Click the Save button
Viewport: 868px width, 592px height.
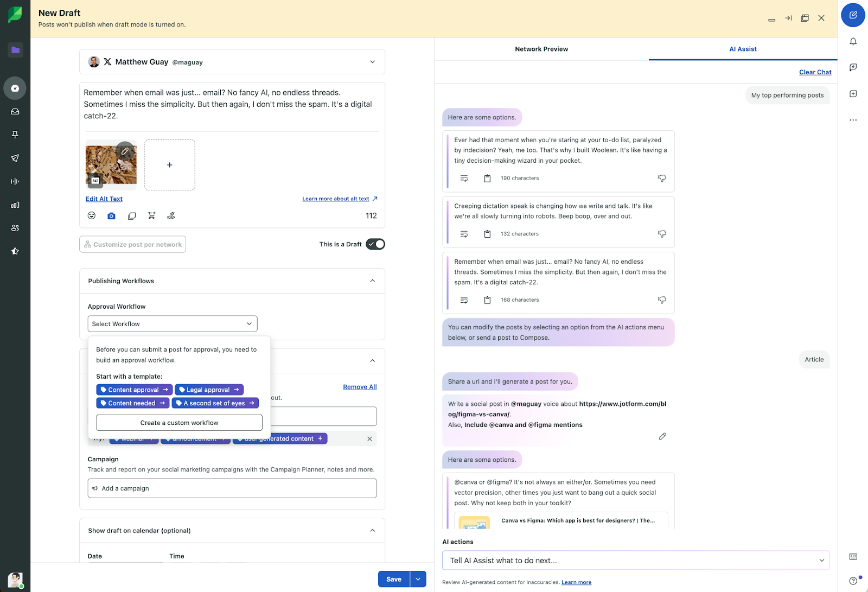pyautogui.click(x=394, y=579)
